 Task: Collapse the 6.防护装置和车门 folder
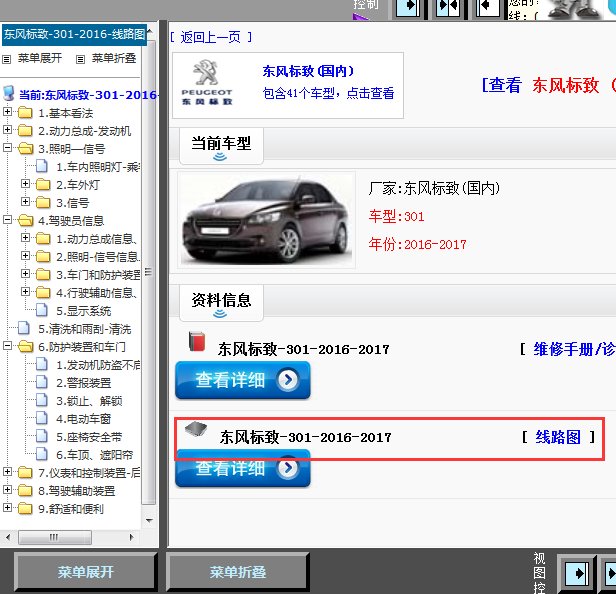pos(7,346)
